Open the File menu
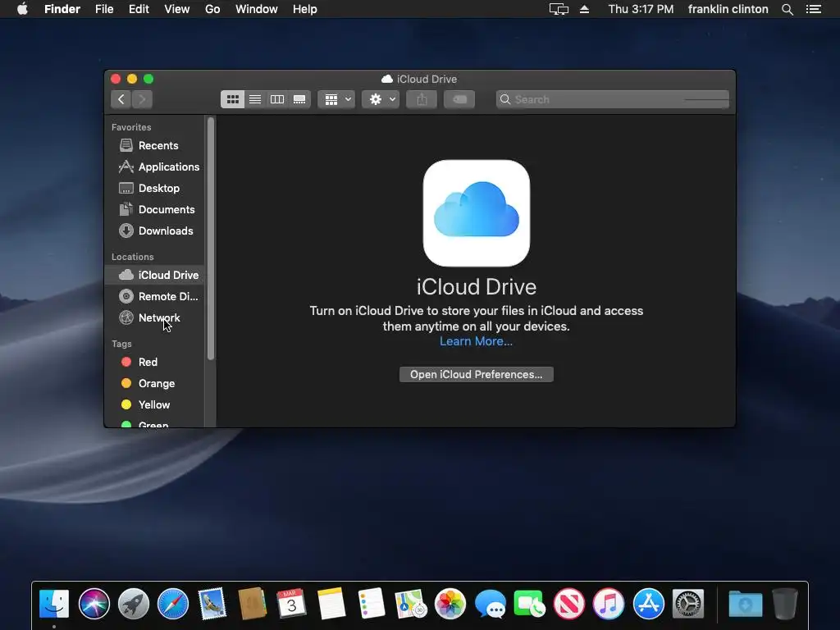Image resolution: width=840 pixels, height=630 pixels. (104, 9)
